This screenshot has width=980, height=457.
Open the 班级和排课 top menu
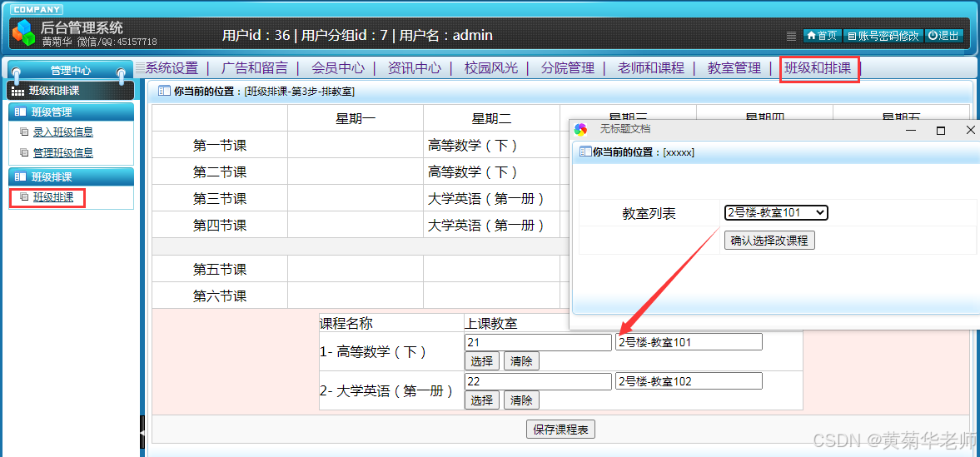click(818, 68)
